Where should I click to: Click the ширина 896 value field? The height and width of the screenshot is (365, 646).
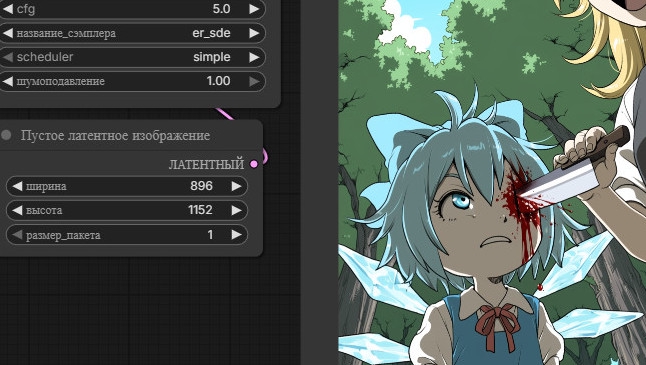pos(127,186)
